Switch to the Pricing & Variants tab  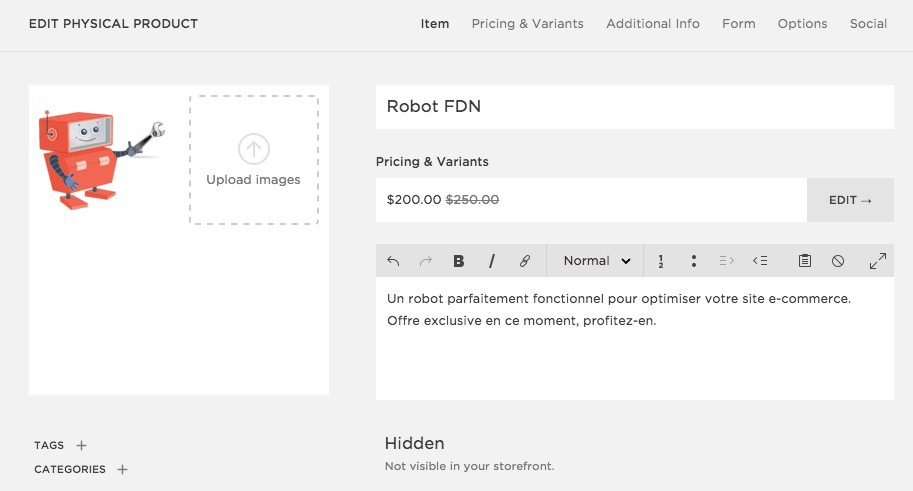point(527,24)
